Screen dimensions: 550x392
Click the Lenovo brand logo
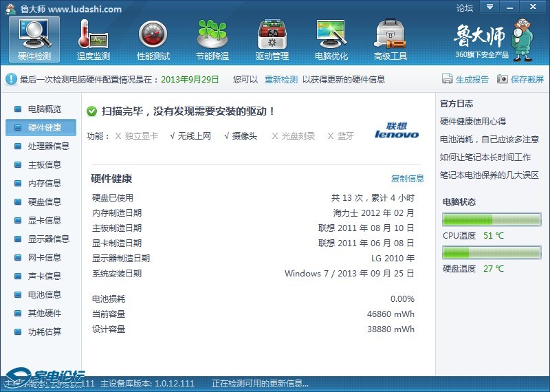396,131
